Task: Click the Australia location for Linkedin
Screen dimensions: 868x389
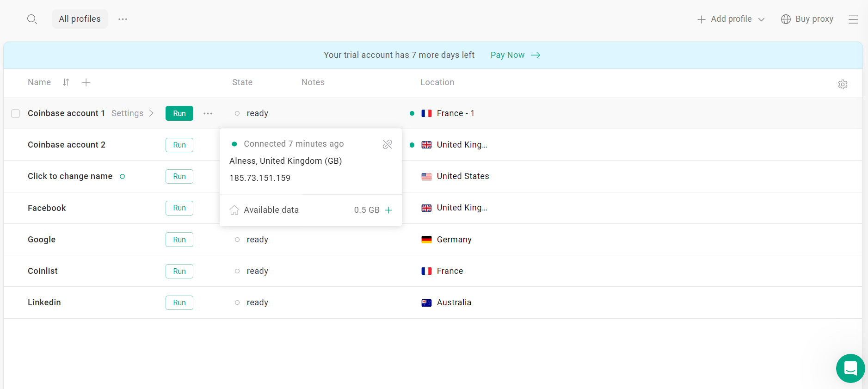Action: (x=454, y=303)
